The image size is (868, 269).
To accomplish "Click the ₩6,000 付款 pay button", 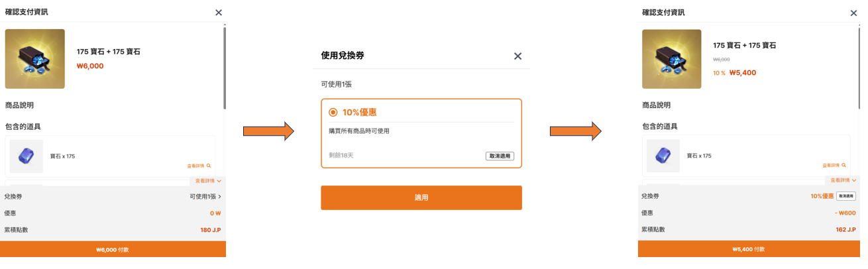I will (113, 250).
